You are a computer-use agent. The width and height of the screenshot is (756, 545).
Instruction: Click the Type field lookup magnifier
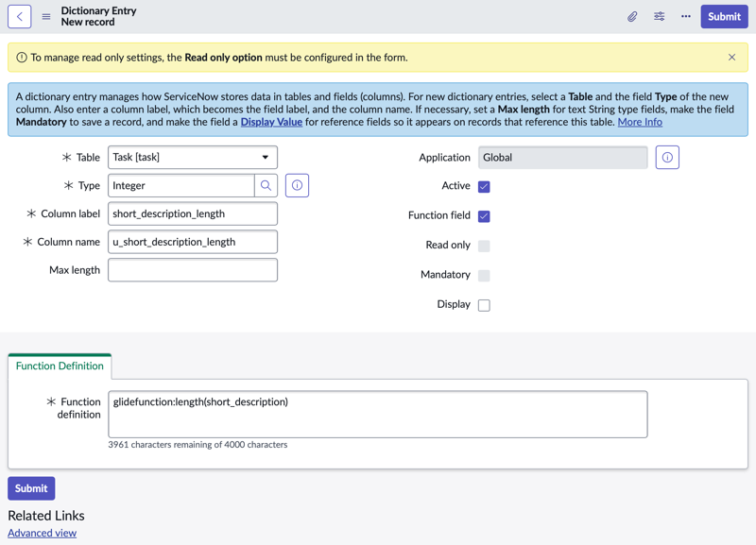[266, 185]
